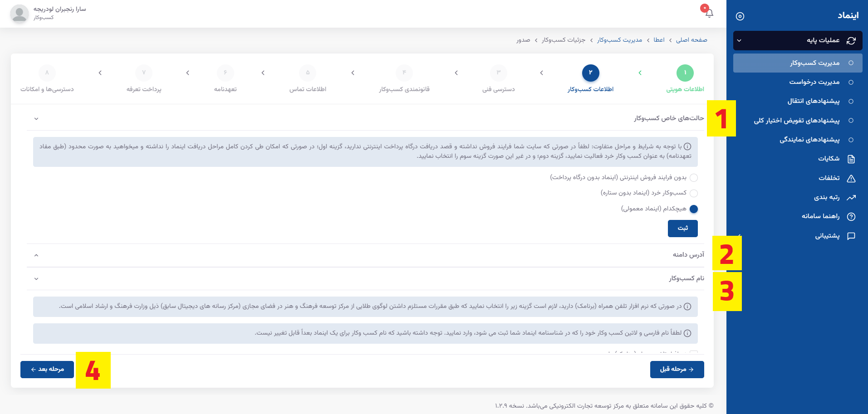
Task: Open مدیریت کسب‌وکار breadcrumb link
Action: [x=619, y=40]
